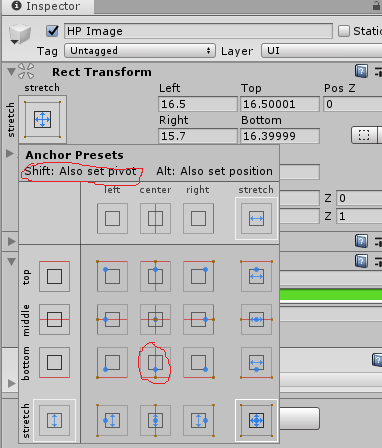Open the Tag dropdown showing Untagged
Screen dimensions: 382x448
click(x=140, y=51)
